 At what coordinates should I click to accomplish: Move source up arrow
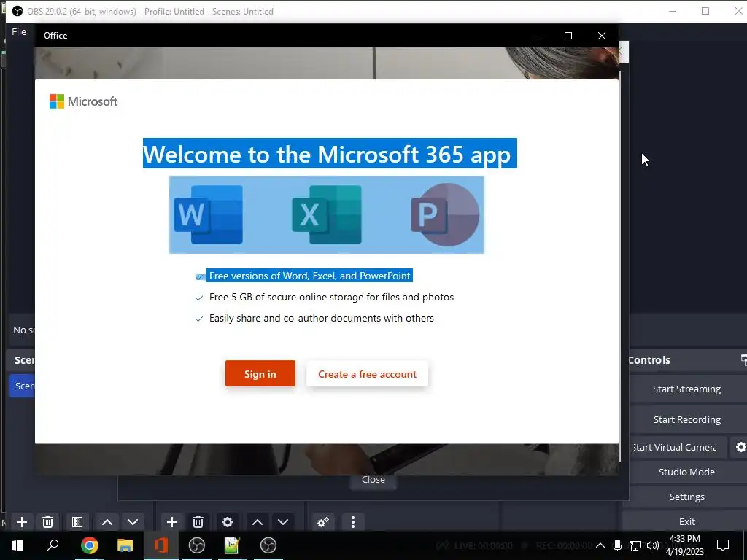point(258,522)
